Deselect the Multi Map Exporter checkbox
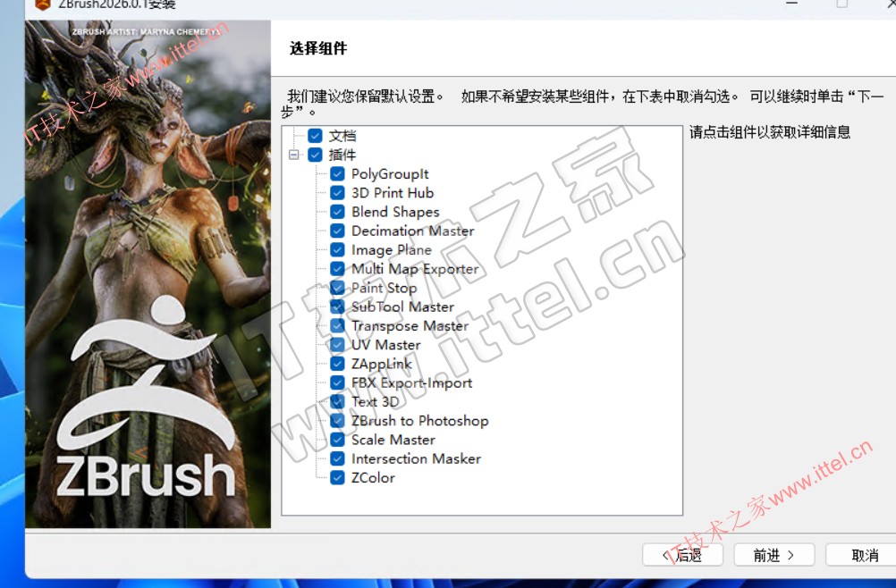This screenshot has width=896, height=588. 337,269
